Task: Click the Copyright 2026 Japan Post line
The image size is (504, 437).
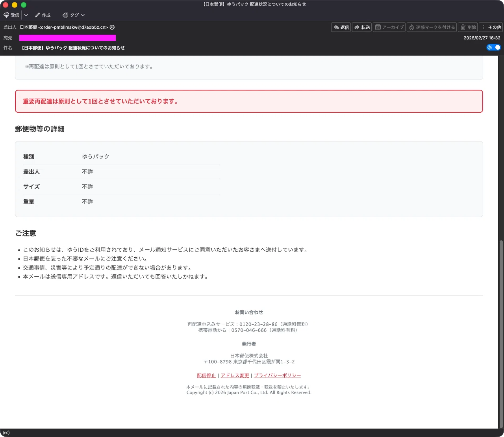Action: 249,392
